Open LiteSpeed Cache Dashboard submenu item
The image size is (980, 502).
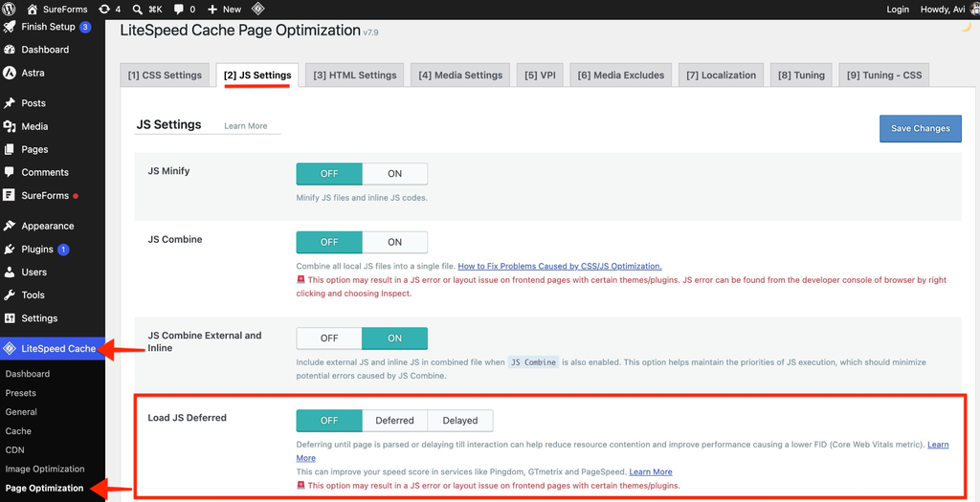point(28,374)
